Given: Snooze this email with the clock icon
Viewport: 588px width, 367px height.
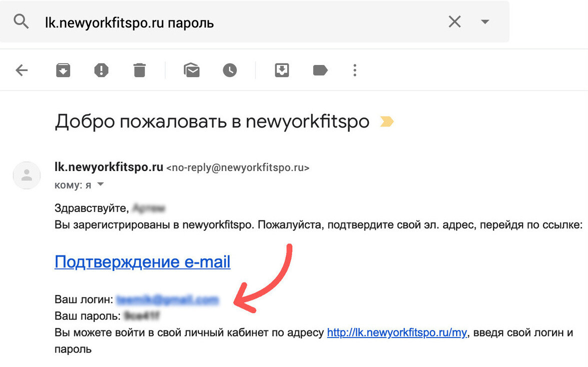Looking at the screenshot, I should click(x=230, y=70).
